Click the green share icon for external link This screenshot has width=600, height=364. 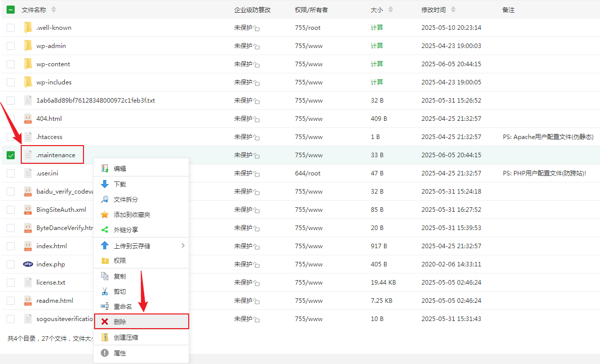[x=105, y=230]
